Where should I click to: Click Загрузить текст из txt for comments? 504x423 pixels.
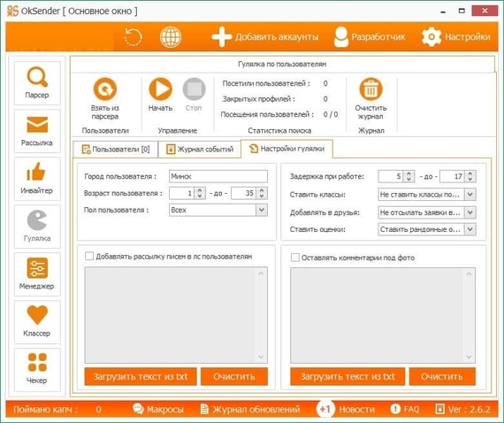(x=347, y=376)
